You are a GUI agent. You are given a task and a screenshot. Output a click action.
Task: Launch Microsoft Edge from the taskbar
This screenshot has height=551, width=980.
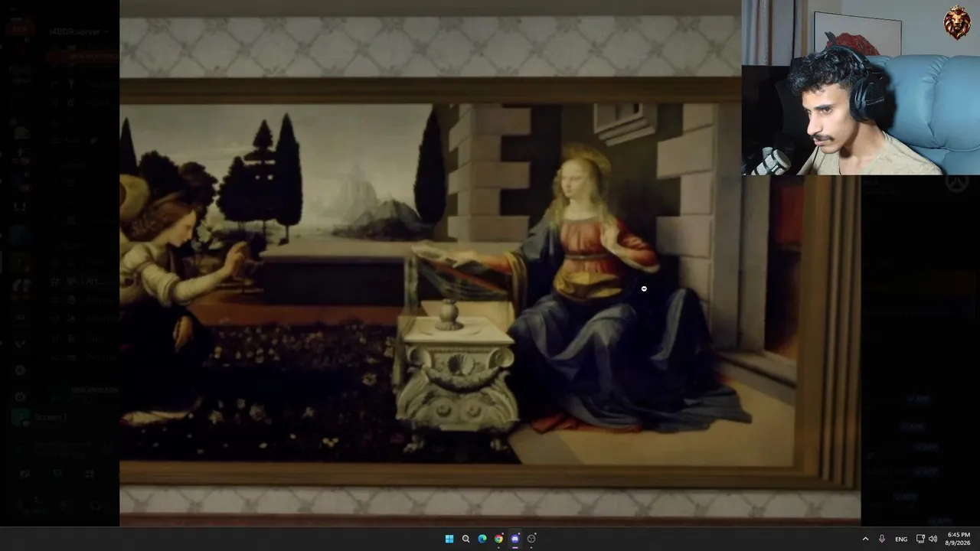482,539
